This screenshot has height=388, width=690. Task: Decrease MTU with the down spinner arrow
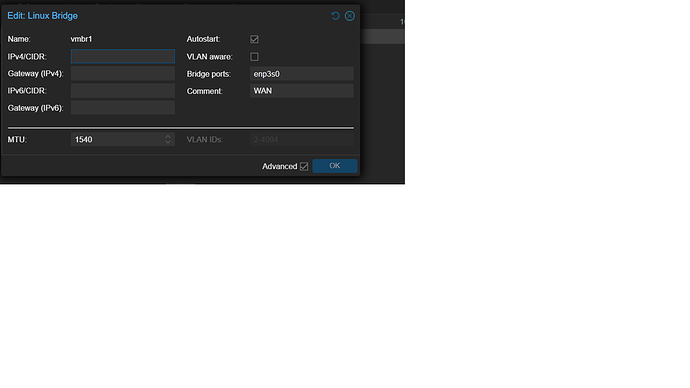[168, 143]
